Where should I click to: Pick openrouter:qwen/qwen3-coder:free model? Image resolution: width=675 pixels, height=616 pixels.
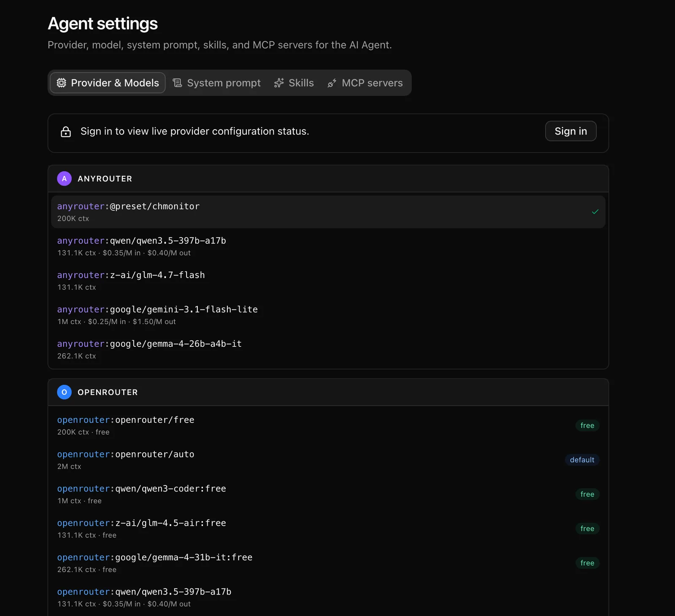(328, 494)
